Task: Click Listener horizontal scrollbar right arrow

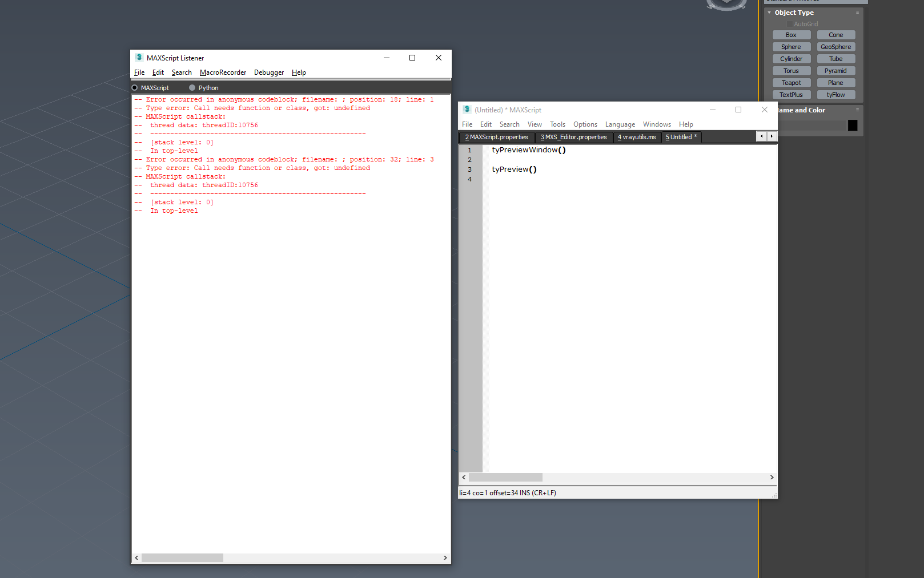Action: point(445,558)
